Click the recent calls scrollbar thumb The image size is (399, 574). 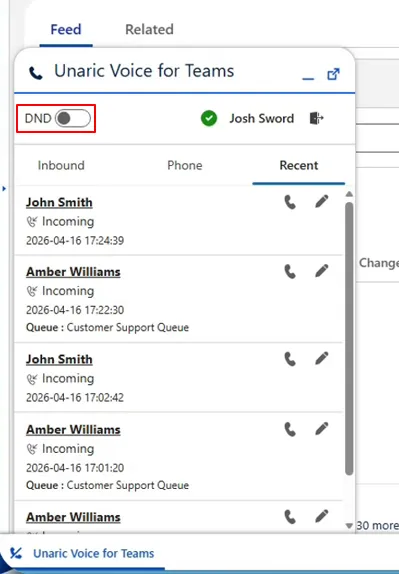[x=349, y=339]
